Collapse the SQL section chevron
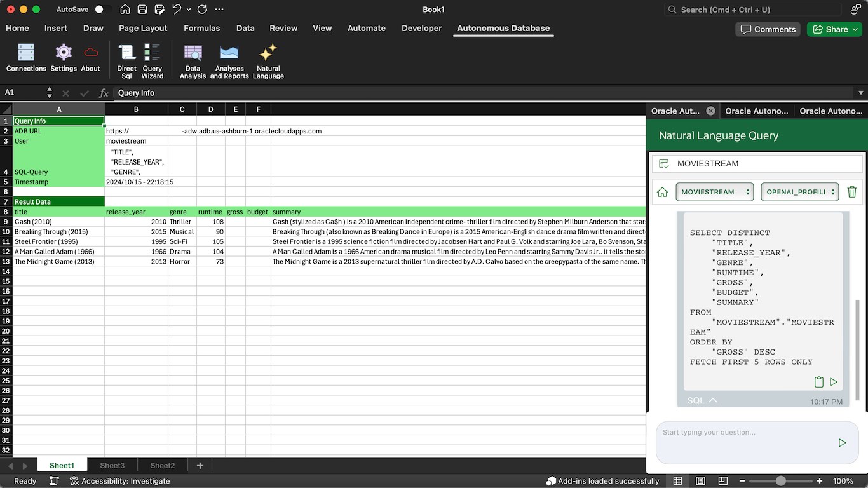The width and height of the screenshot is (868, 488). (713, 400)
